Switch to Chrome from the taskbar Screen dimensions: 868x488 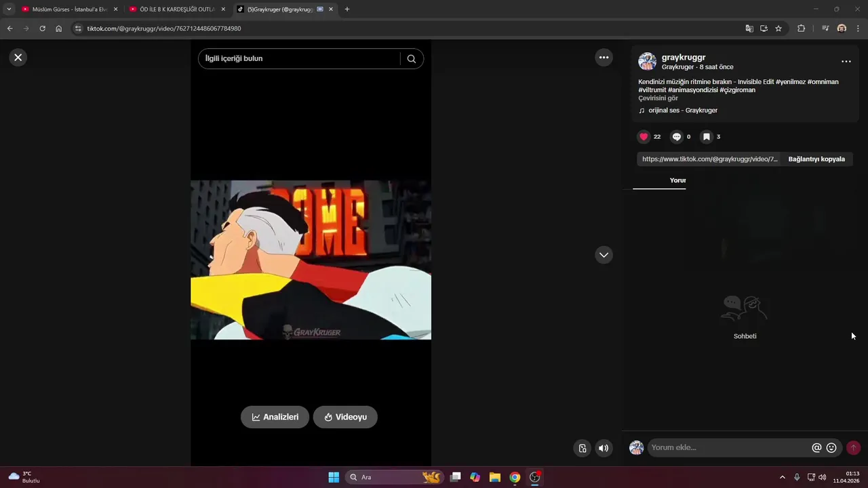click(515, 477)
